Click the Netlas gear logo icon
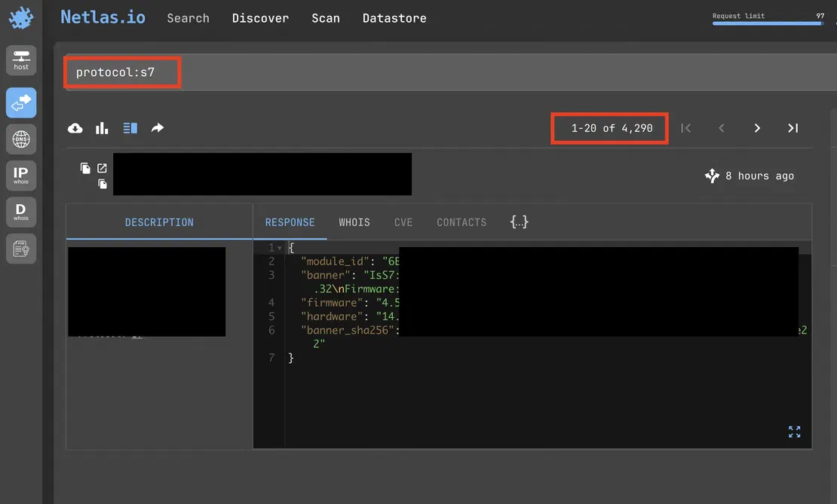Screen dimensions: 837x504 click(21, 17)
